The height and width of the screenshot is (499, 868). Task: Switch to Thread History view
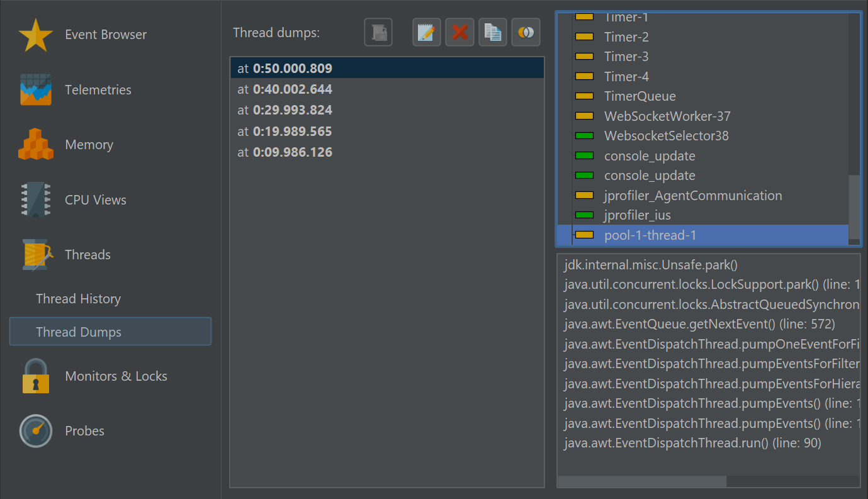coord(78,299)
